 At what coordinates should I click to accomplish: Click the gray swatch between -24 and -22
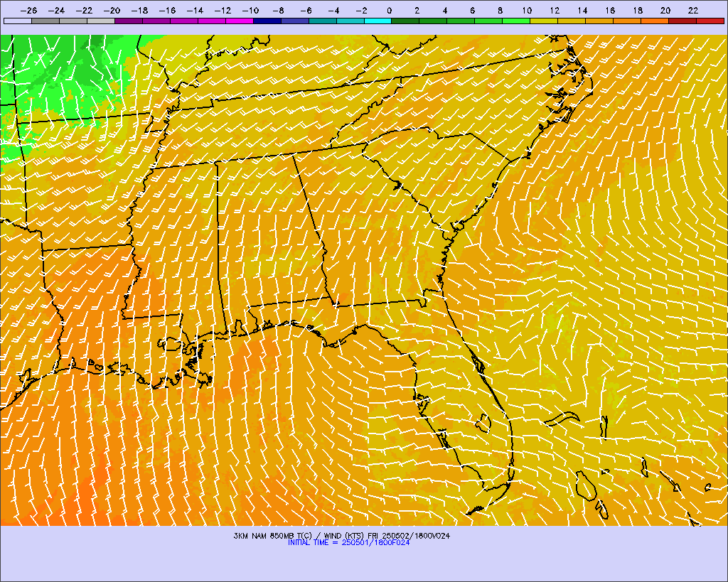point(73,21)
